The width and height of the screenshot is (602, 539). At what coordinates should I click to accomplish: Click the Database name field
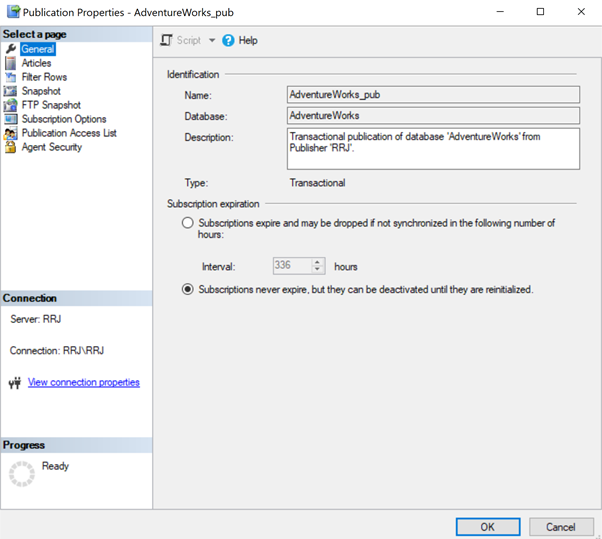click(433, 115)
